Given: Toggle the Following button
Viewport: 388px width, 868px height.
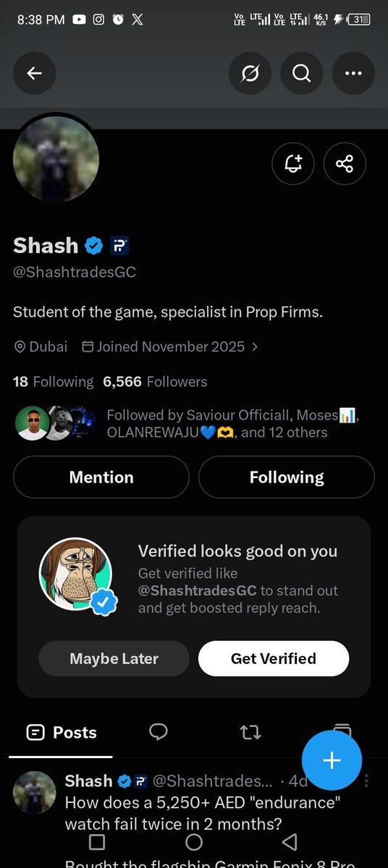Looking at the screenshot, I should [x=287, y=477].
